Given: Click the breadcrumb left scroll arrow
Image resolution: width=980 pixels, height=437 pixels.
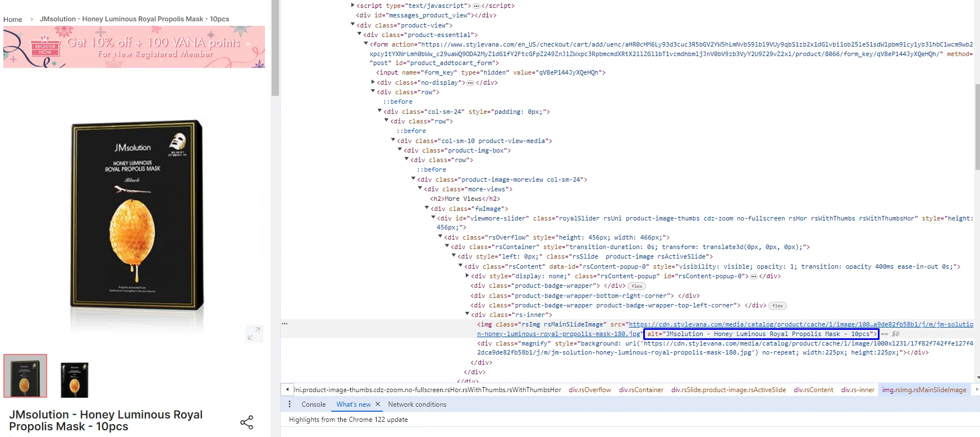Looking at the screenshot, I should tap(287, 389).
